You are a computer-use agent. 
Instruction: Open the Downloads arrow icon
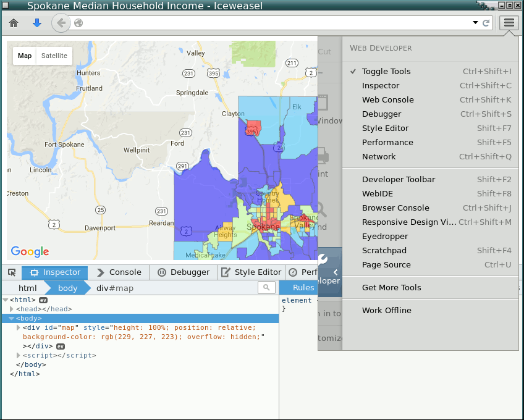[36, 23]
